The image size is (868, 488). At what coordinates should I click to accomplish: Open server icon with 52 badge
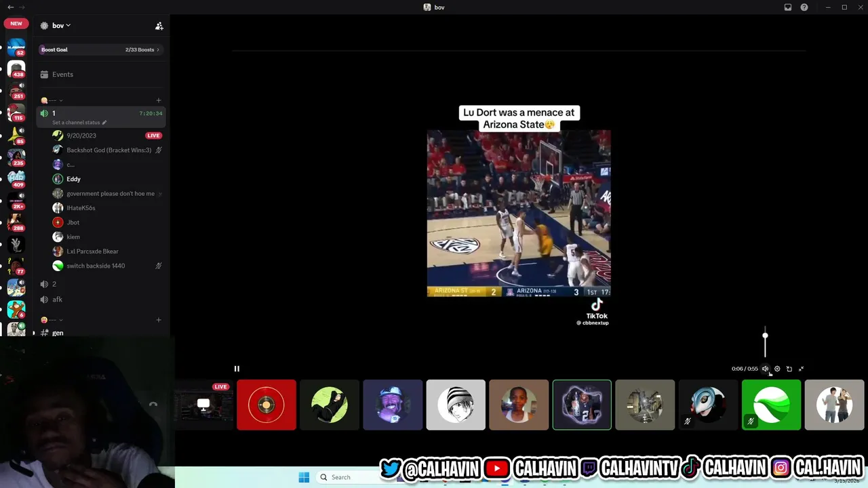click(16, 47)
